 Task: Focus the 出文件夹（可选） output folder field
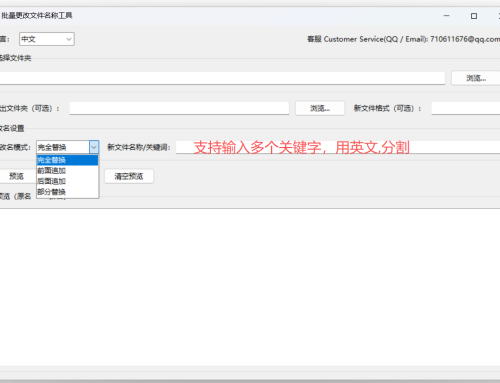[x=179, y=108]
